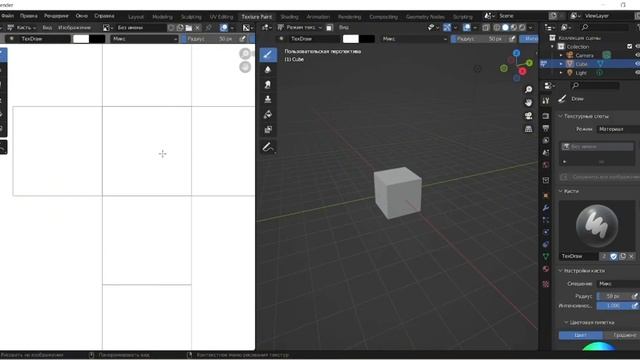
Task: Select the Mask tool in viewport toolbar
Action: pyautogui.click(x=268, y=129)
